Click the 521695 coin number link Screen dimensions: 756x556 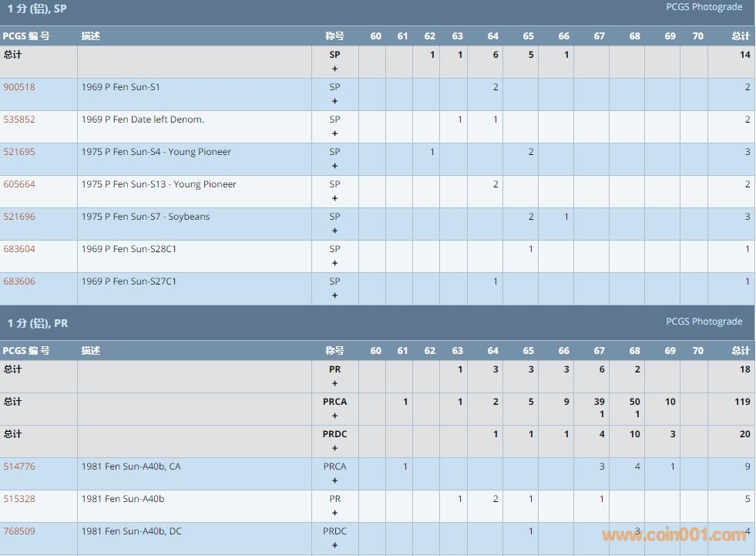[x=19, y=152]
